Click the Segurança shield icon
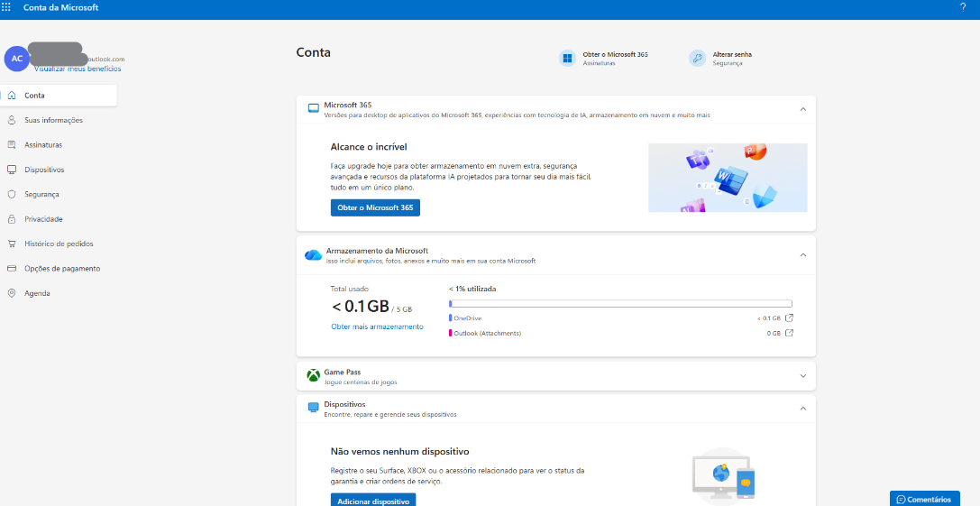Screen dimensions: 980x506 click(x=11, y=195)
